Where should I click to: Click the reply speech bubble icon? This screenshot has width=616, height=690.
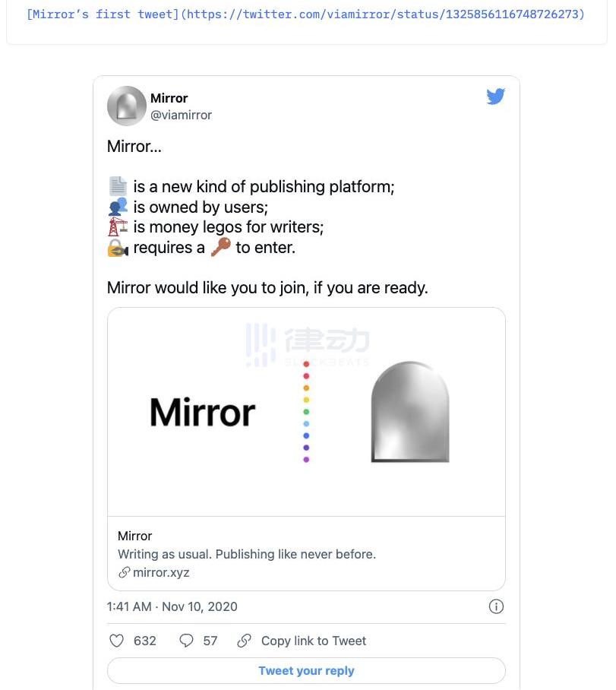(x=186, y=641)
